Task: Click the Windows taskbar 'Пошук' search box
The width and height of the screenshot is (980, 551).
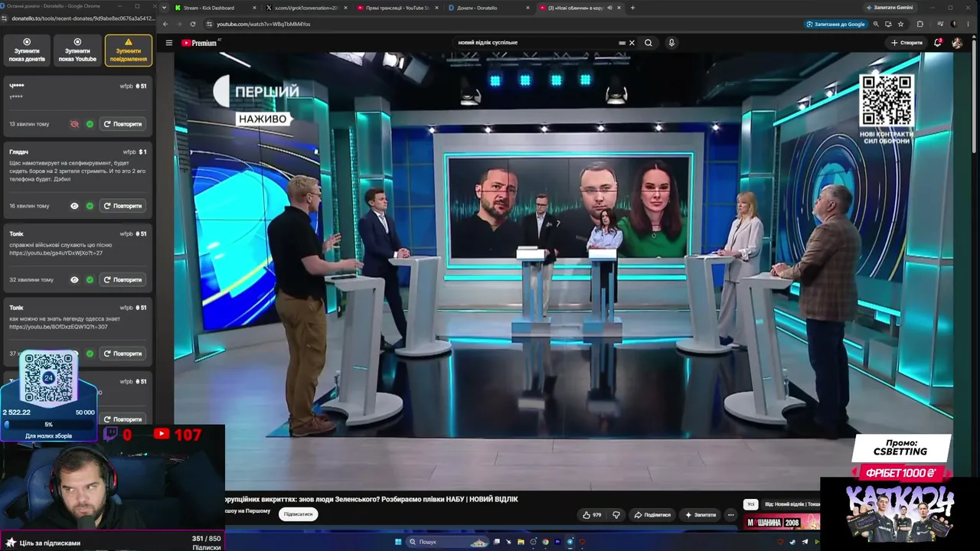Action: point(446,542)
